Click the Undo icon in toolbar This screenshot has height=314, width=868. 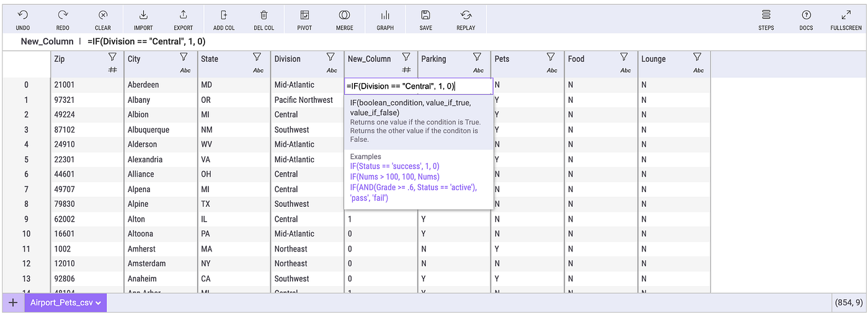coord(22,15)
